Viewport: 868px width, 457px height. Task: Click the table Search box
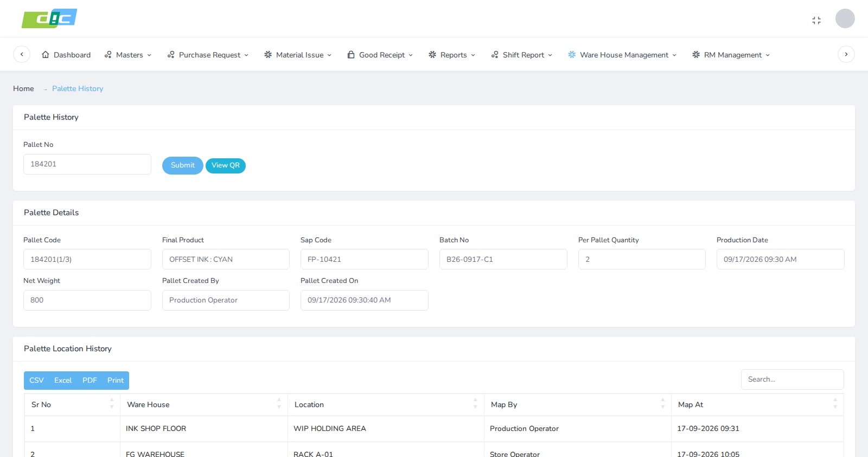pos(792,379)
